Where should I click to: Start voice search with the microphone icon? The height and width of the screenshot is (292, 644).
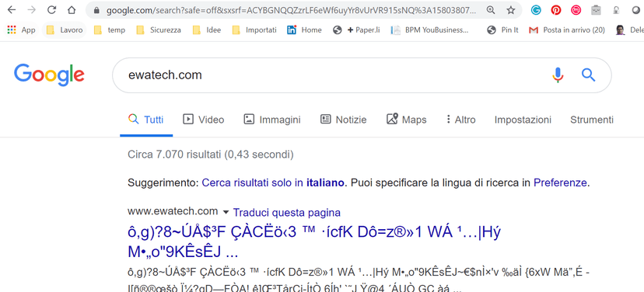(x=558, y=75)
